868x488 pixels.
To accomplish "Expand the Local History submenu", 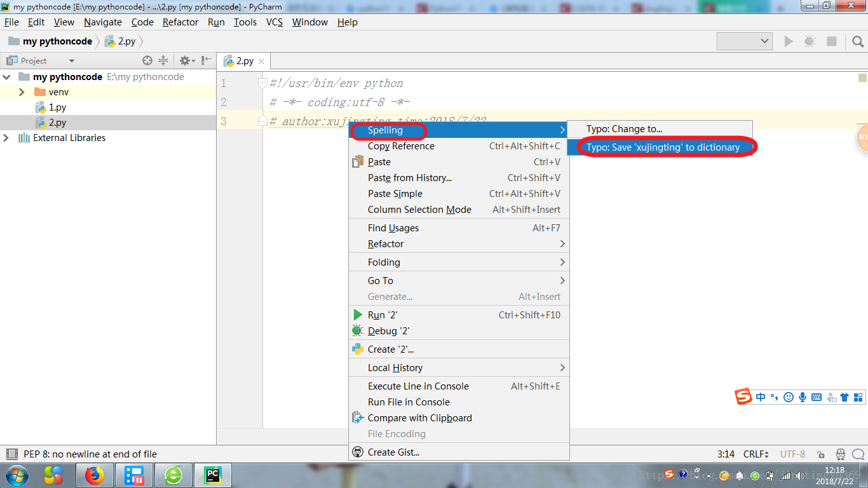I will [459, 368].
